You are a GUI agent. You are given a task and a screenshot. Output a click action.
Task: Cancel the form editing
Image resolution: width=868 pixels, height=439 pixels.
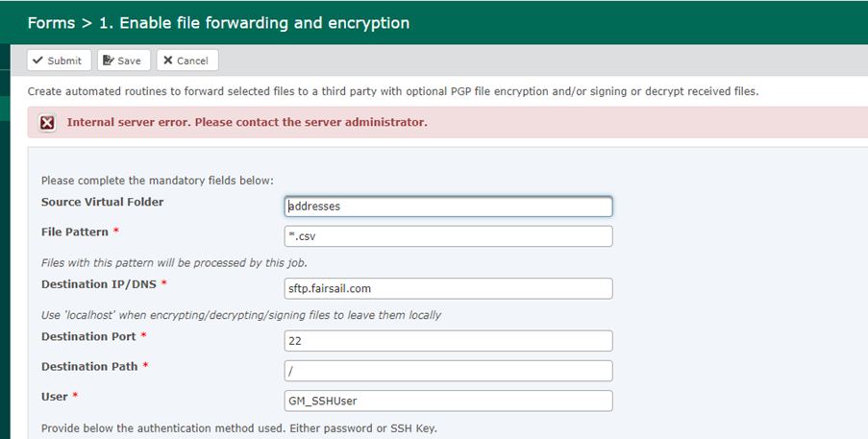[x=187, y=61]
